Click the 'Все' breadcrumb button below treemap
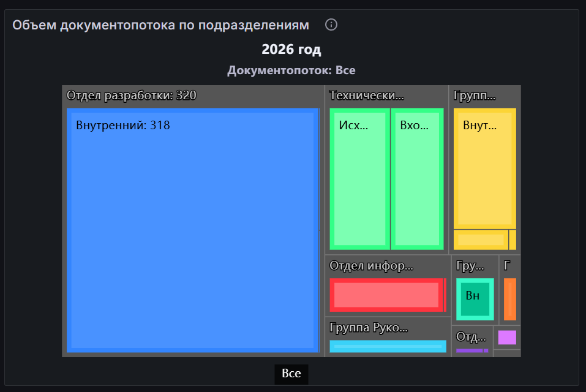Viewport: 586px width, 392px height. [x=291, y=373]
